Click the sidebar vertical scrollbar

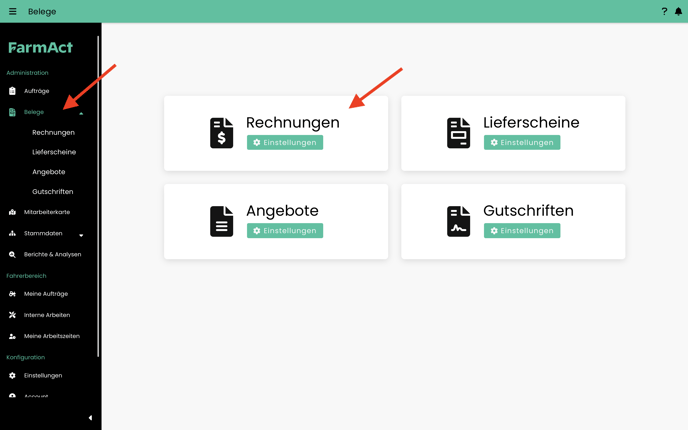(x=98, y=197)
